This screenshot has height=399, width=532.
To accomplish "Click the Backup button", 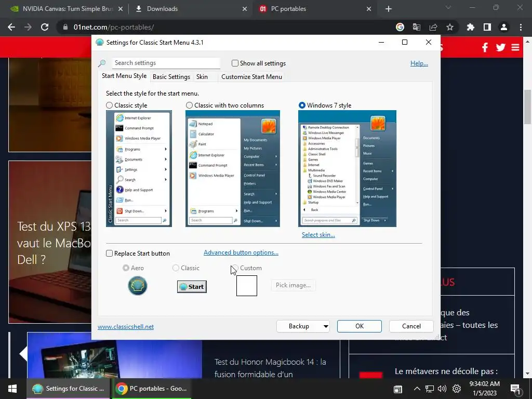I will pos(299,326).
